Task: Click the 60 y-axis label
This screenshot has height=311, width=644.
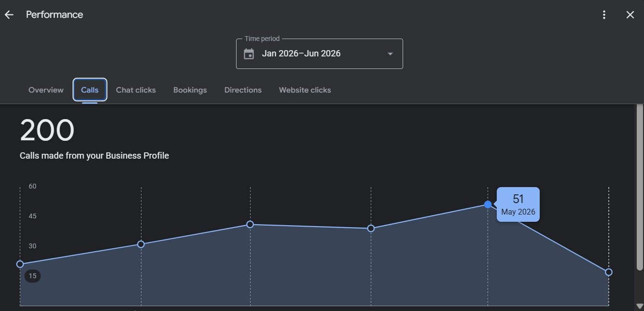Action: tap(32, 186)
